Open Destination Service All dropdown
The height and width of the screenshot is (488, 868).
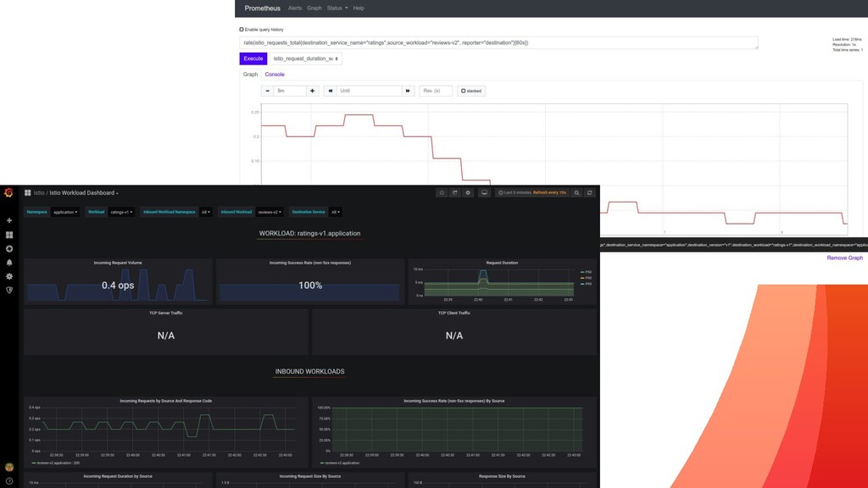click(x=335, y=212)
